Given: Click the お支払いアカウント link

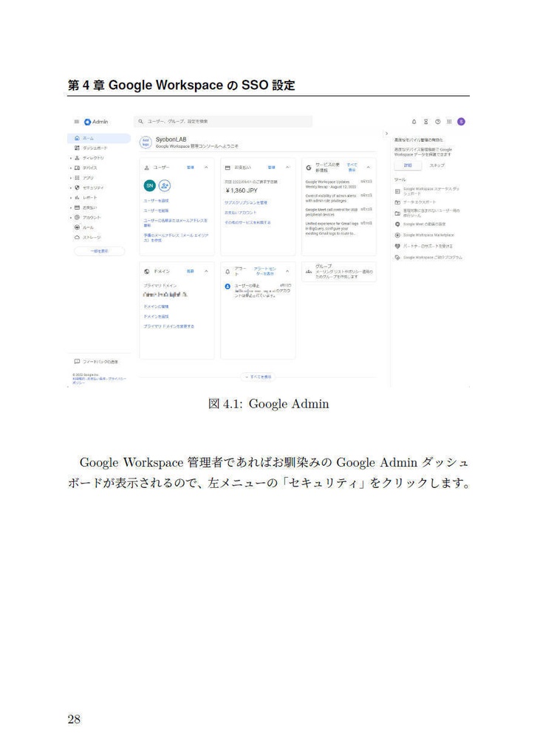Looking at the screenshot, I should (x=240, y=213).
